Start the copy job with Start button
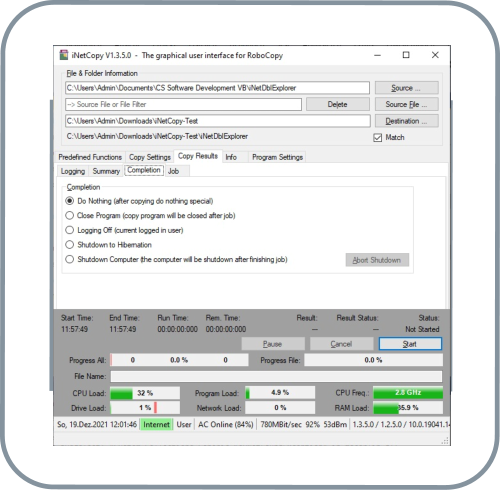 [410, 344]
